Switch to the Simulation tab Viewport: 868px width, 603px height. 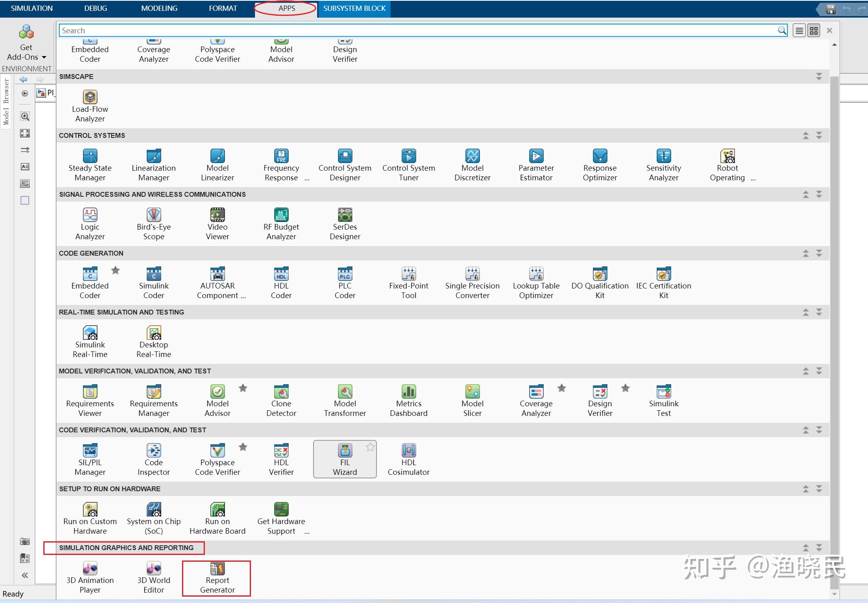tap(32, 8)
